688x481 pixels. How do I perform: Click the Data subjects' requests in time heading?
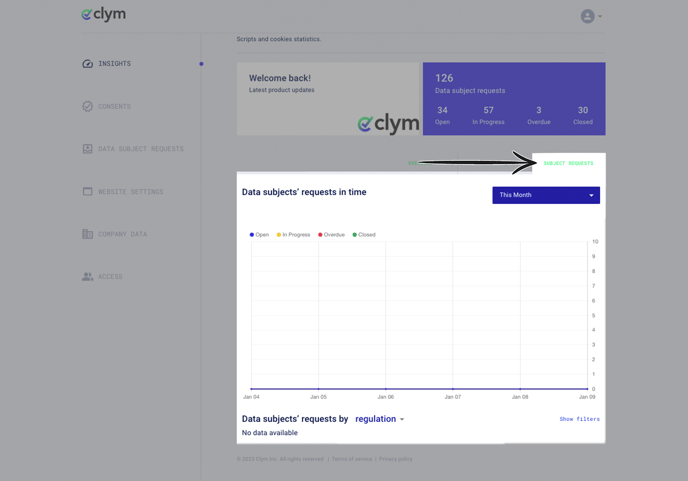[304, 192]
